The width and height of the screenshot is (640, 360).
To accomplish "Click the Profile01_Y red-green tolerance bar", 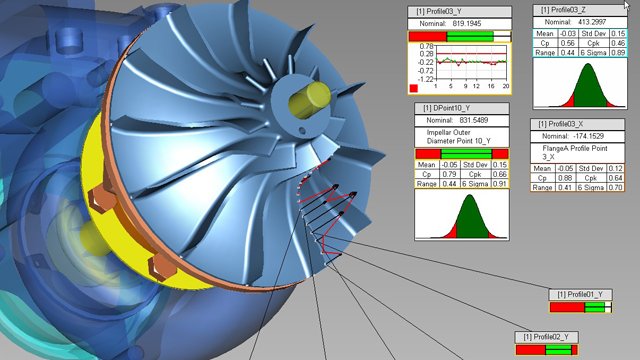I will [x=580, y=307].
